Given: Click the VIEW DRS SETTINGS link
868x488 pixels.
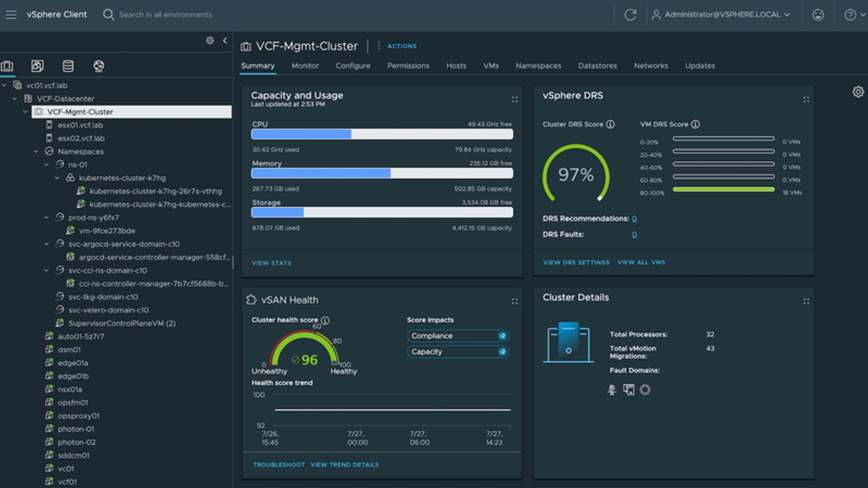Looking at the screenshot, I should pyautogui.click(x=576, y=263).
